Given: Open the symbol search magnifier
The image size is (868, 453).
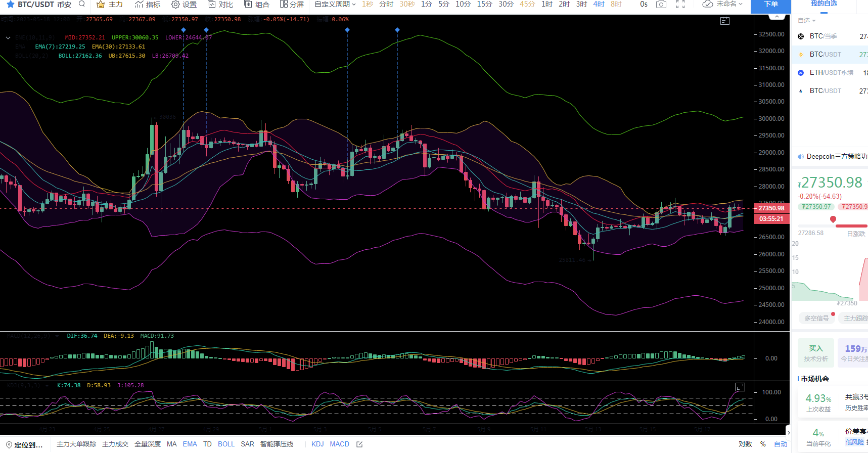Looking at the screenshot, I should (82, 5).
